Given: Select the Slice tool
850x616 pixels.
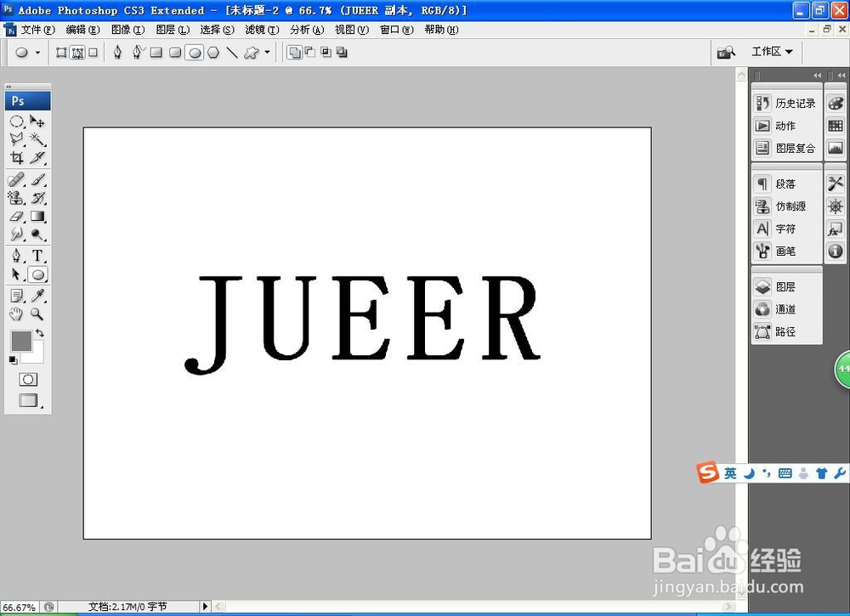Looking at the screenshot, I should (37, 158).
